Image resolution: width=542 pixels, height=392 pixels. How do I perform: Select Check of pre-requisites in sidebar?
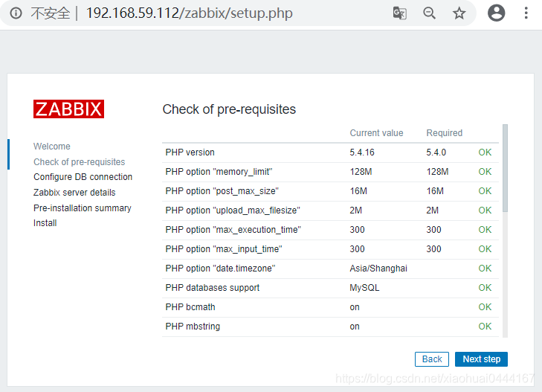79,161
